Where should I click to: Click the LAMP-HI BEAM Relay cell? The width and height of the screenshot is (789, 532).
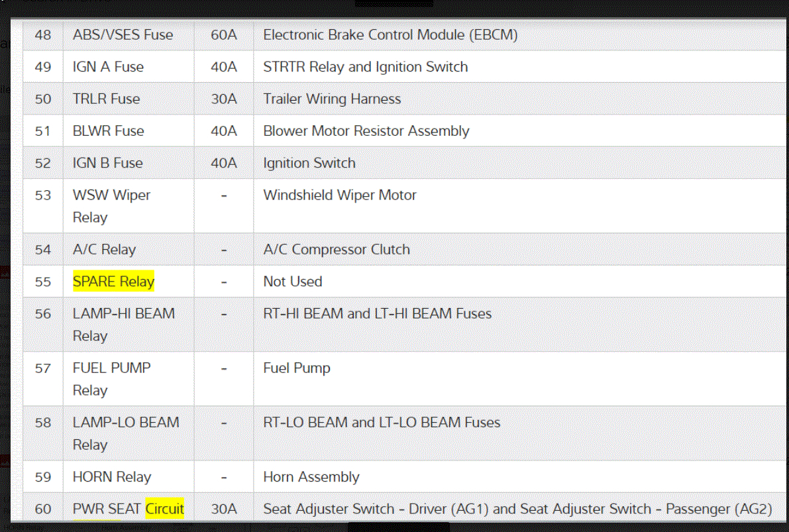pyautogui.click(x=123, y=325)
